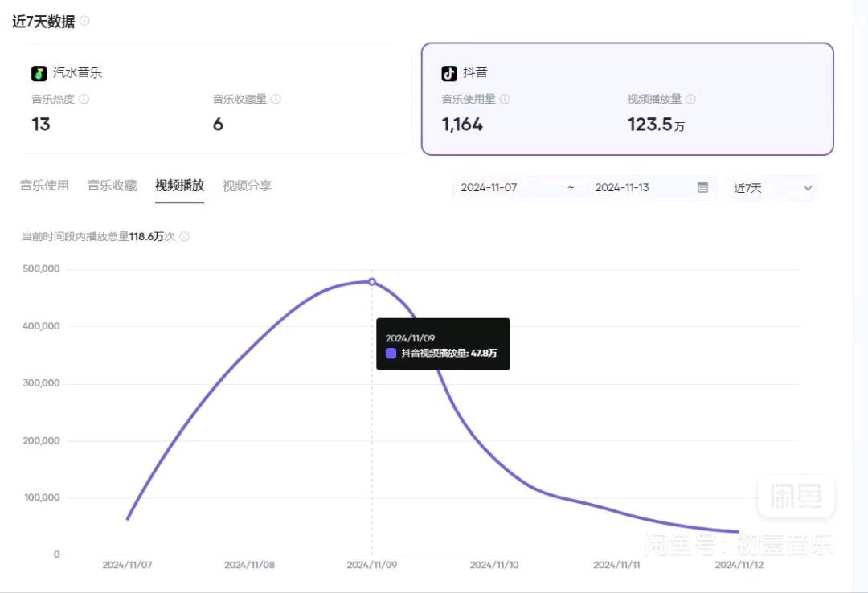The width and height of the screenshot is (868, 593).
Task: Click the x-axis label 2024/11/08
Action: click(x=250, y=565)
